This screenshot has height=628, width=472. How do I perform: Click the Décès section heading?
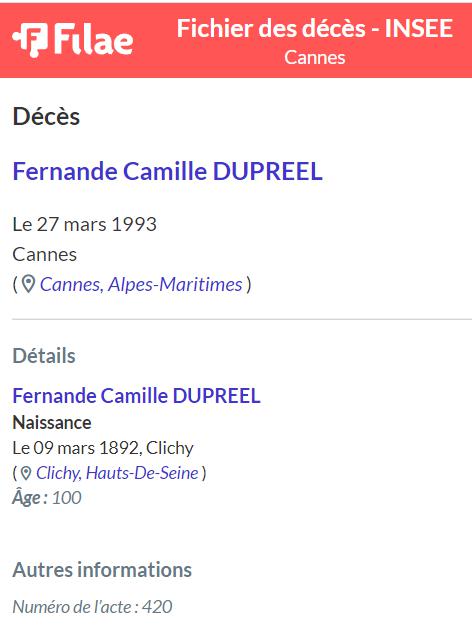[46, 117]
